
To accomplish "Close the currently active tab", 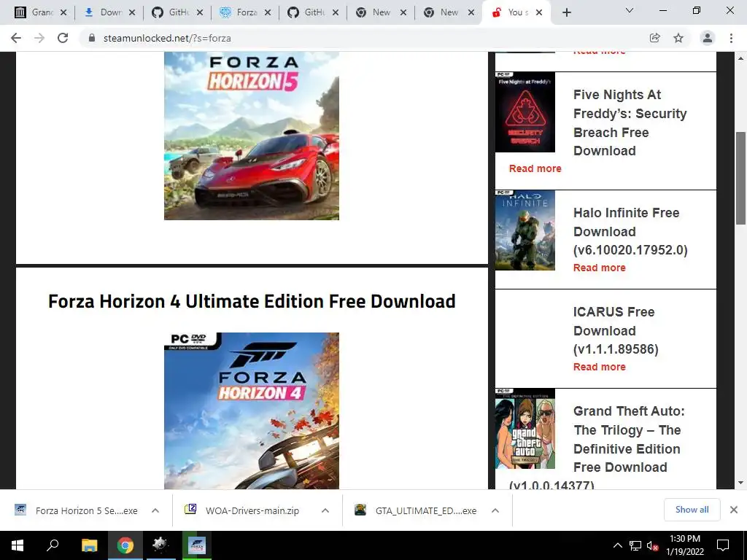I will [539, 13].
